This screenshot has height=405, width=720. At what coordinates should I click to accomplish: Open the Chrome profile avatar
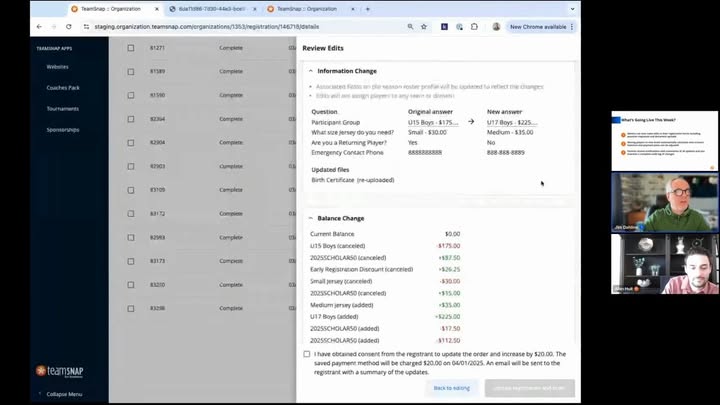point(496,27)
